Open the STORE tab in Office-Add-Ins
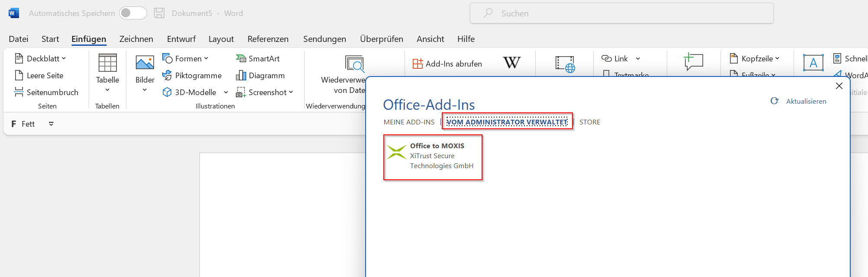The height and width of the screenshot is (277, 868). [589, 122]
